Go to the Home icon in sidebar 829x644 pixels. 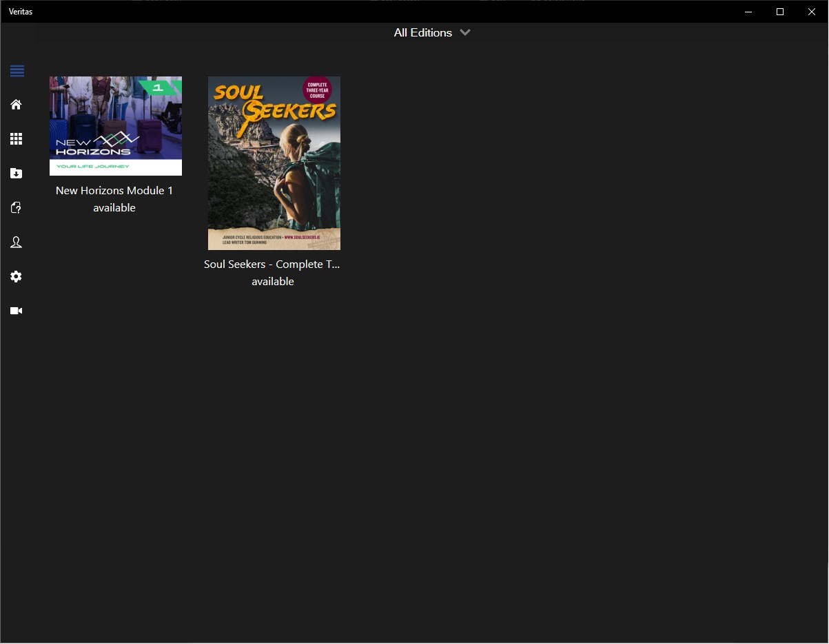point(17,105)
